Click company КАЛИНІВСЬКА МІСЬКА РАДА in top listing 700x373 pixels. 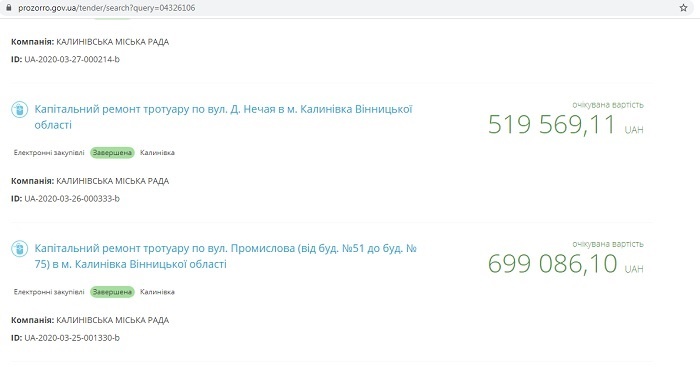tap(112, 42)
